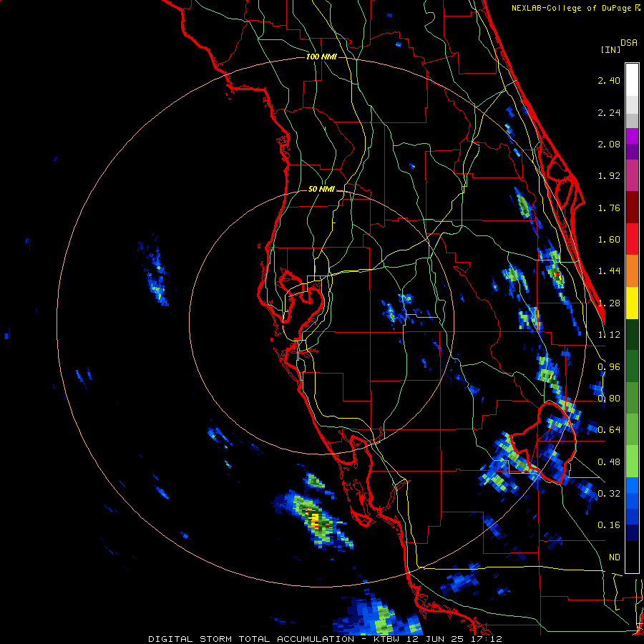Select the 1.60 legend value
This screenshot has width=644, height=644.
tap(609, 240)
